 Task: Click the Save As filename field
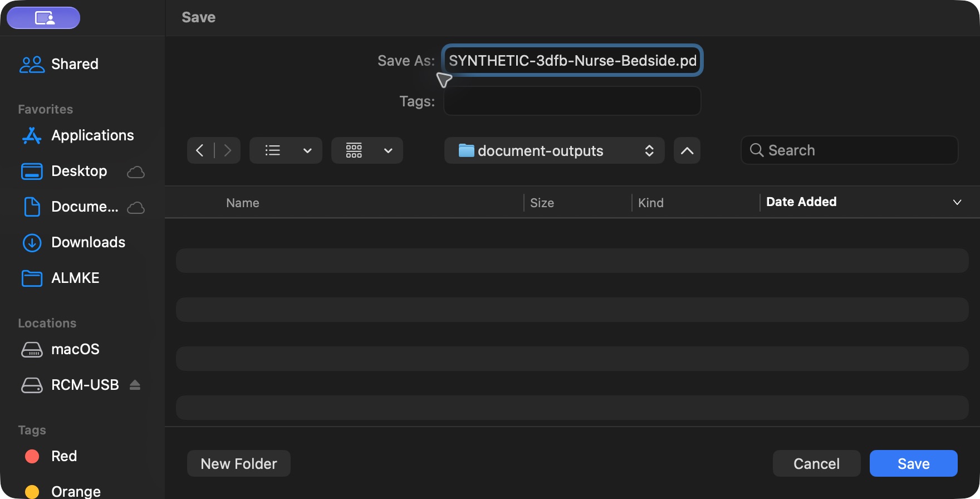click(572, 60)
